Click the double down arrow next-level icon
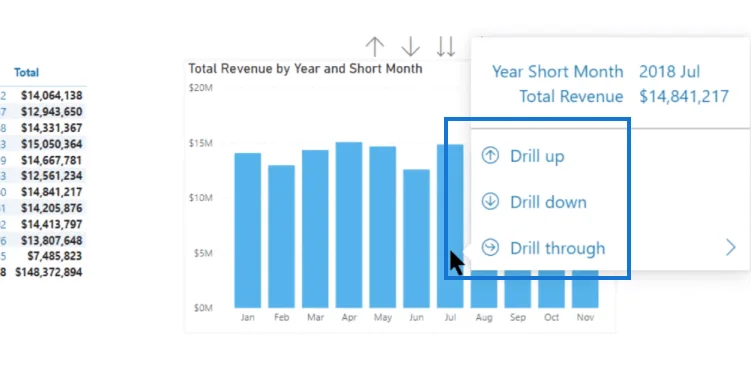This screenshot has width=751, height=380. pyautogui.click(x=446, y=47)
